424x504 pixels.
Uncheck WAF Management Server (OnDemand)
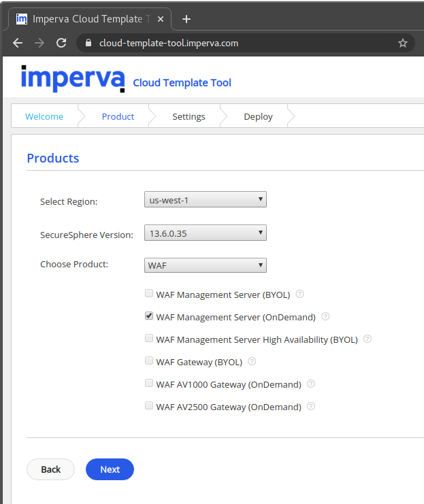(x=149, y=316)
